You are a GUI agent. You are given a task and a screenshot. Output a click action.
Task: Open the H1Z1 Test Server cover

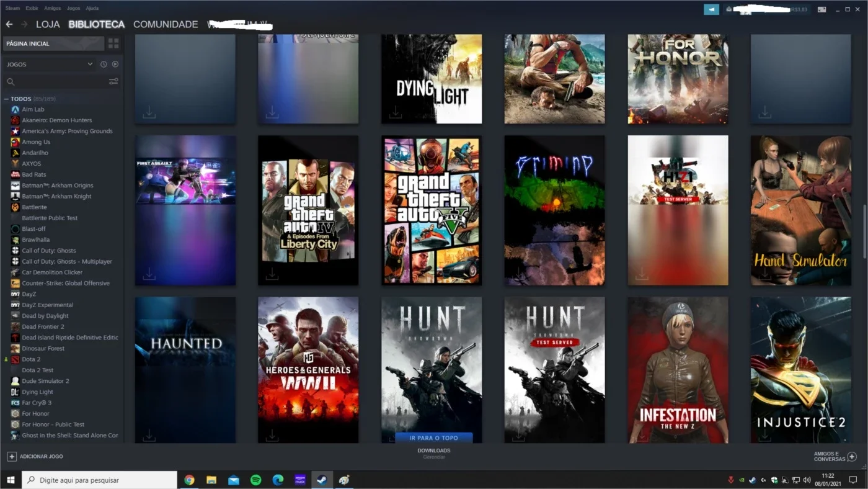point(678,210)
